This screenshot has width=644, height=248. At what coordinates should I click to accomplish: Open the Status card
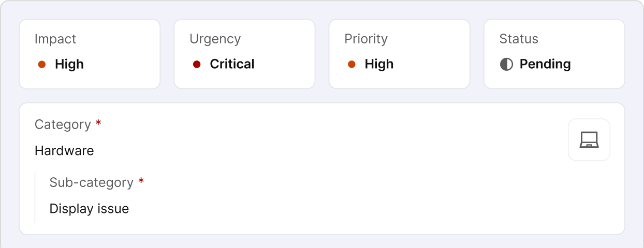point(554,54)
